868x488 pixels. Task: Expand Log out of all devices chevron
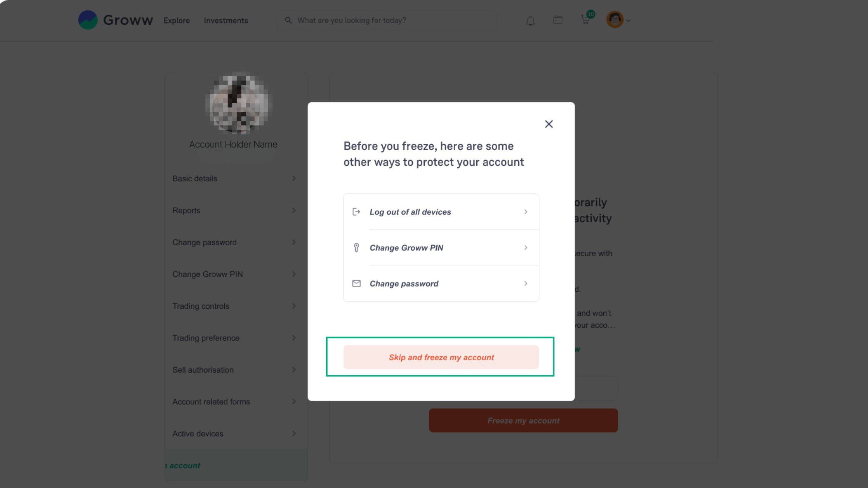(526, 212)
